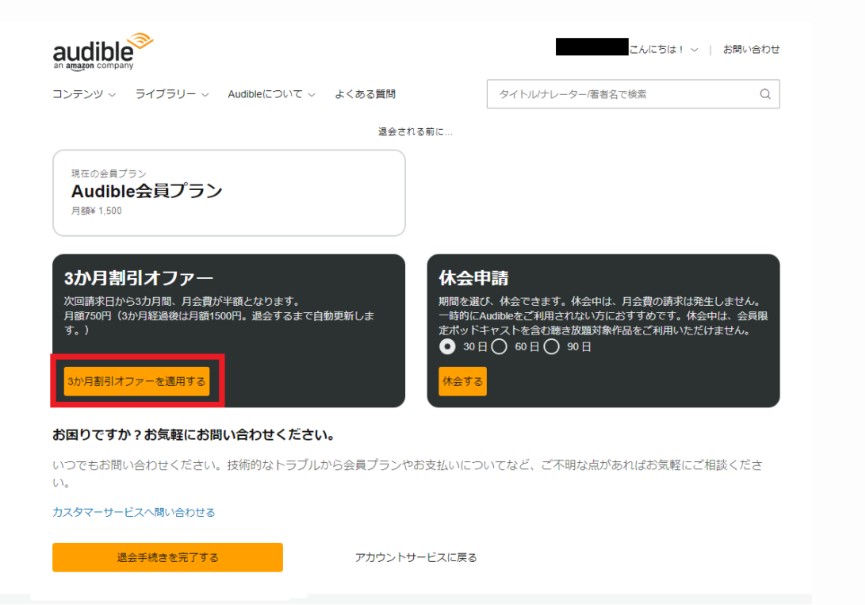Expand the Audibleについて dropdown
The height and width of the screenshot is (605, 865).
click(x=270, y=94)
